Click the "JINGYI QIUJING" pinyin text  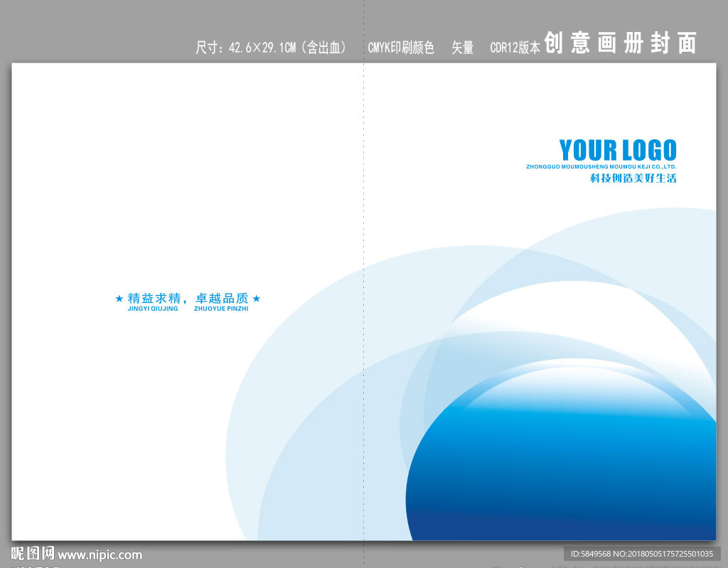tap(153, 309)
